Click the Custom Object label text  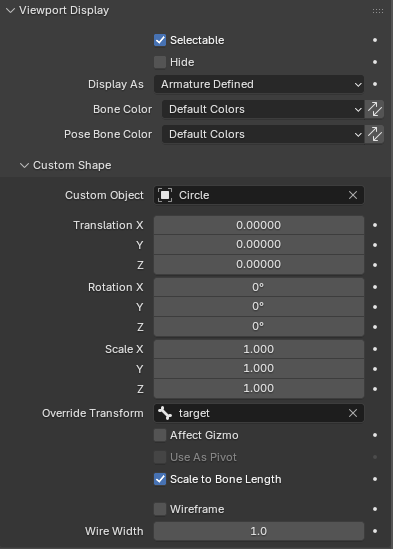coord(104,195)
